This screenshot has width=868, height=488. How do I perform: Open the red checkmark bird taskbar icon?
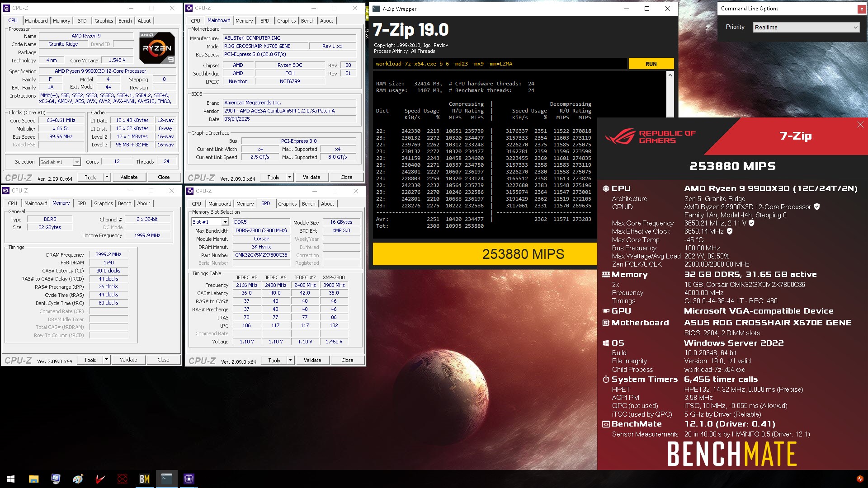click(100, 479)
